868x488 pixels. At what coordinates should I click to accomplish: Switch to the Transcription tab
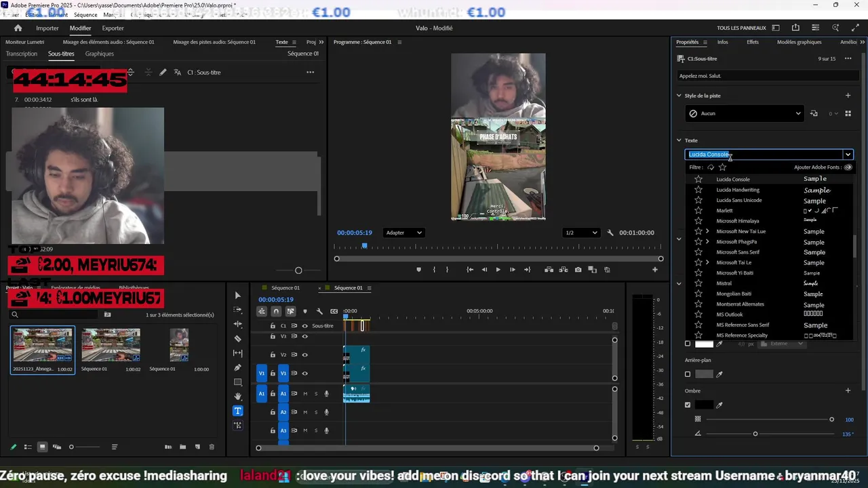22,54
